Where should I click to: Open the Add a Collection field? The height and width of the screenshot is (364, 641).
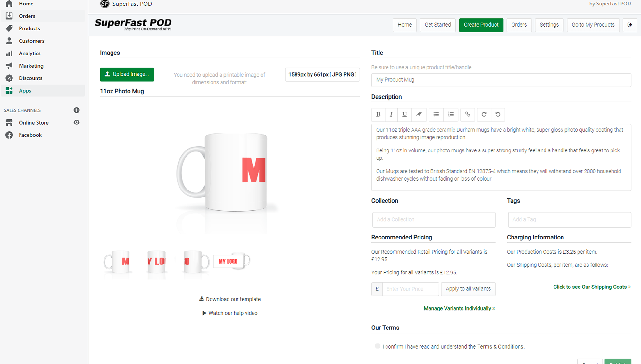(x=434, y=220)
